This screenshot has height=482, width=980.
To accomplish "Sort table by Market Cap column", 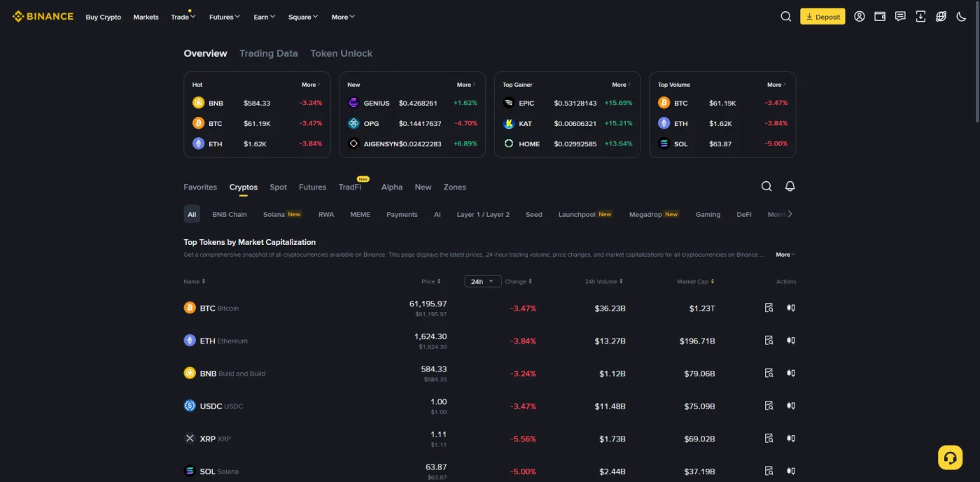I will point(696,281).
